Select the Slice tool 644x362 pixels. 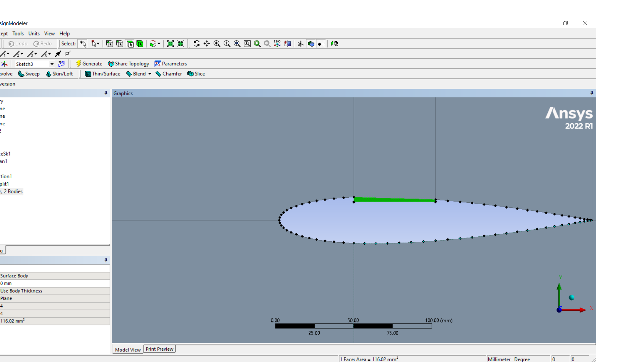(x=196, y=74)
